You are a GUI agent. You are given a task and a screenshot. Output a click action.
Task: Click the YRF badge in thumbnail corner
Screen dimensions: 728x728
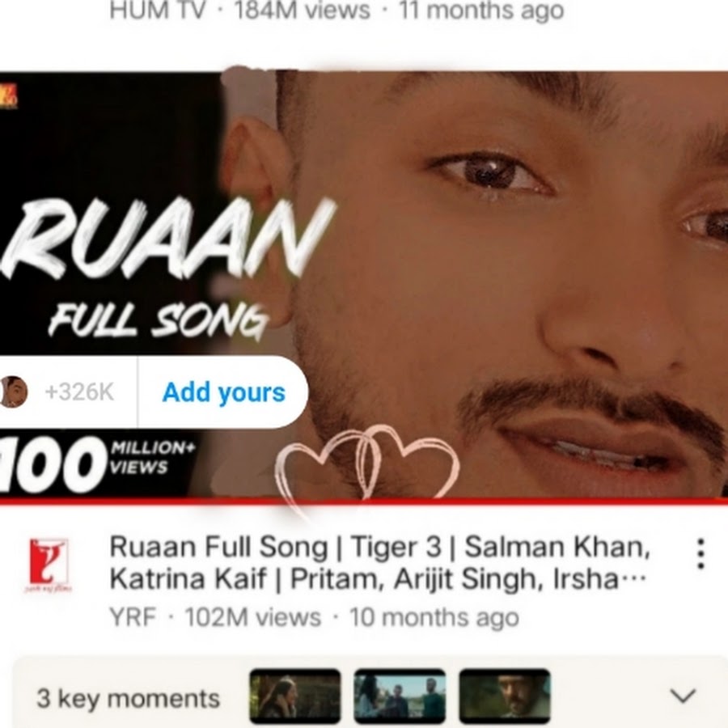8,96
